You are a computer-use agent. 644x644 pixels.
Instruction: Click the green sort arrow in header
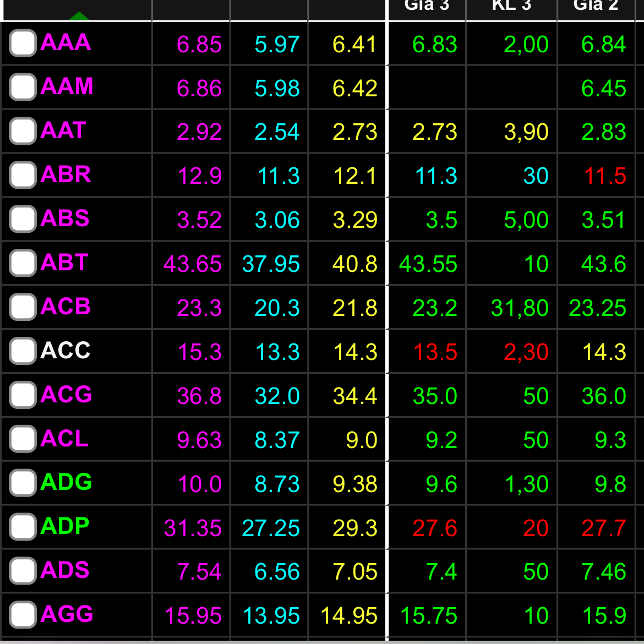tap(79, 16)
